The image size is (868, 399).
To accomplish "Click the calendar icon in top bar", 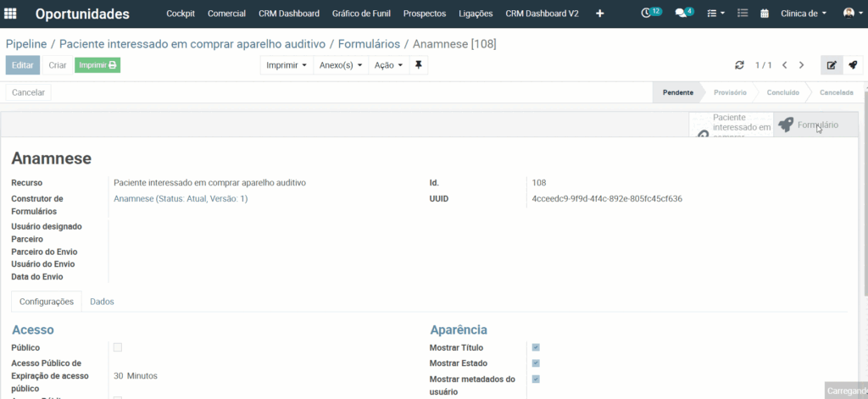I will click(x=765, y=14).
